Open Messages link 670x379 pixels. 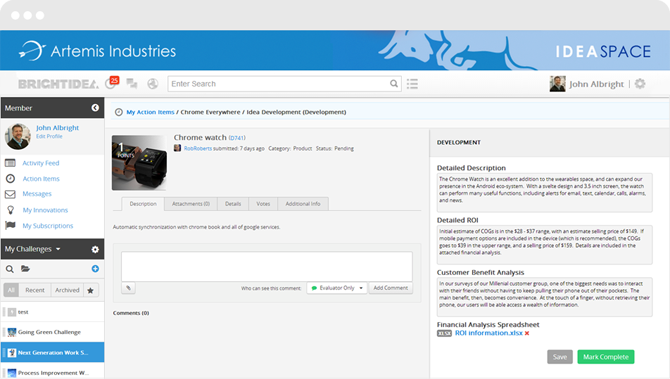[37, 194]
